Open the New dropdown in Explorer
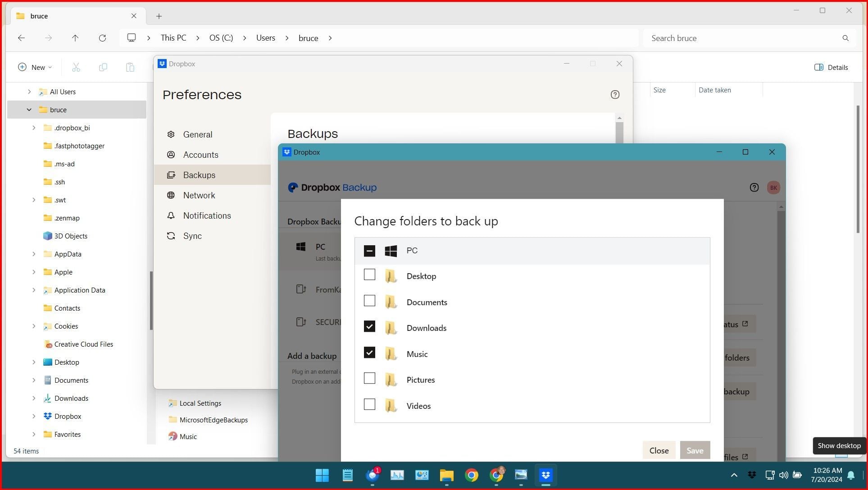Screen dimensions: 868x490 click(35, 67)
